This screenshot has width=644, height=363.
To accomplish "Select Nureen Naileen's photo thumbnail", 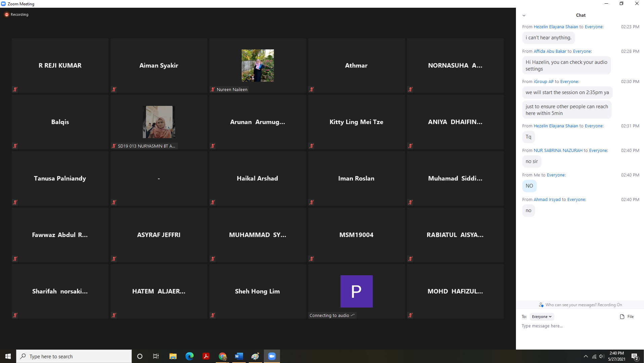I will pyautogui.click(x=258, y=66).
